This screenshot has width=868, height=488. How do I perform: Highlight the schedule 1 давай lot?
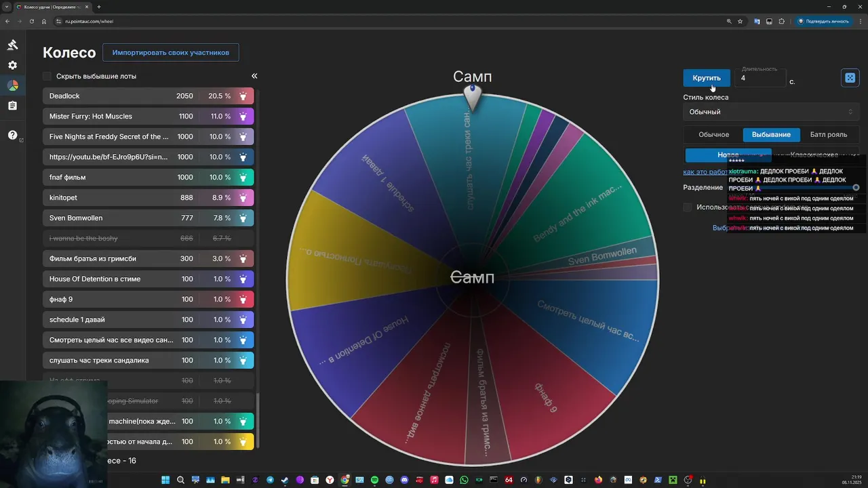(243, 320)
